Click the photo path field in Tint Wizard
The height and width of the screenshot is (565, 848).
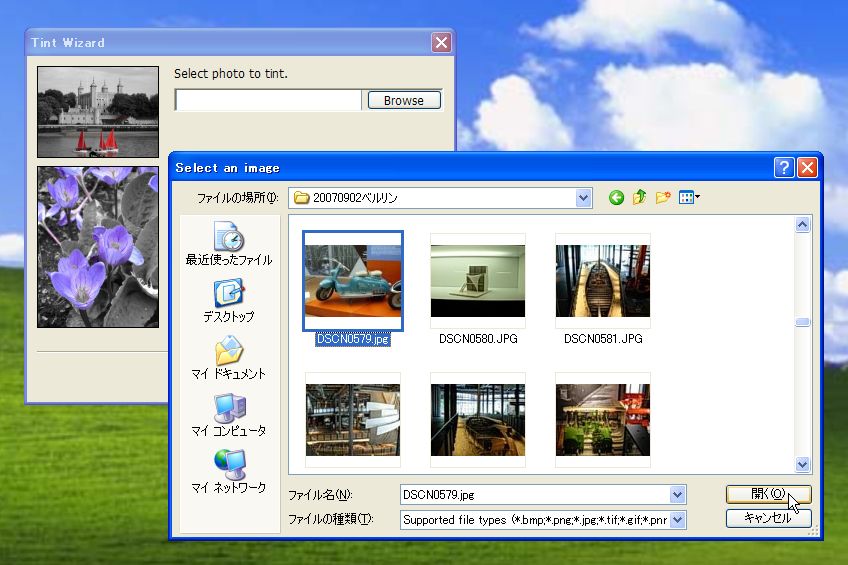[x=268, y=100]
